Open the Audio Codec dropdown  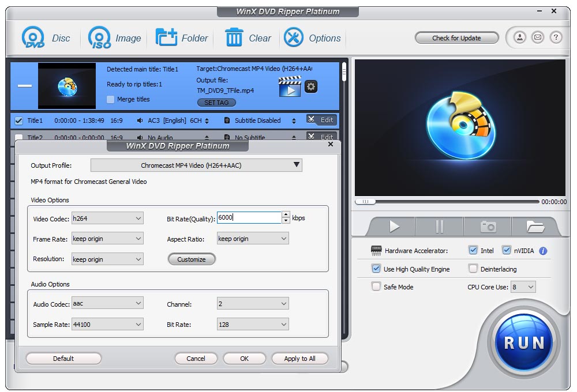(107, 303)
